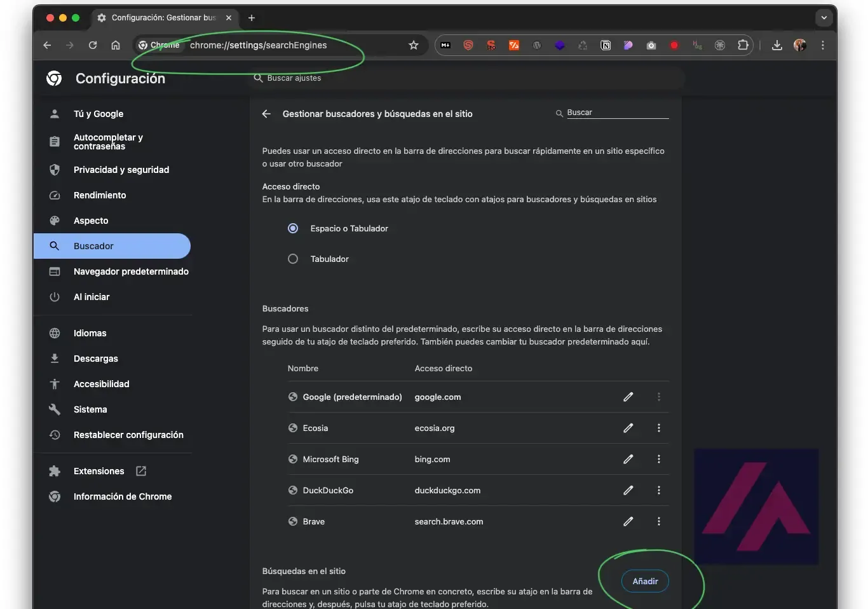Open the Extensions puzzle-piece menu
Viewport: 868px width, 609px height.
coord(743,45)
